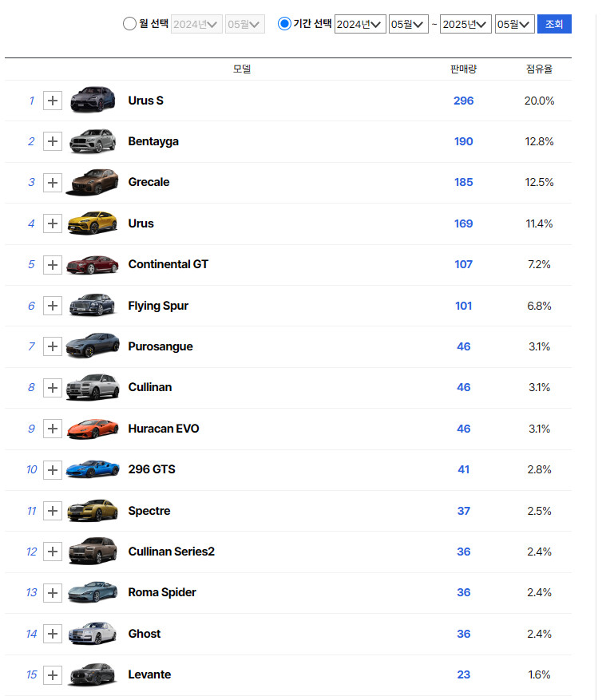Click the 점유율 column header
The height and width of the screenshot is (700, 614).
click(539, 69)
